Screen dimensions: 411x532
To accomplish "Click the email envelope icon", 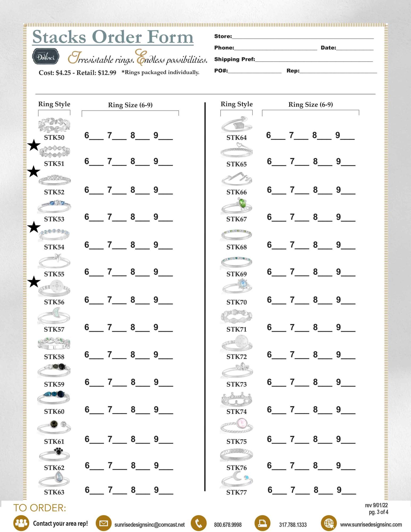I will 103,523.
